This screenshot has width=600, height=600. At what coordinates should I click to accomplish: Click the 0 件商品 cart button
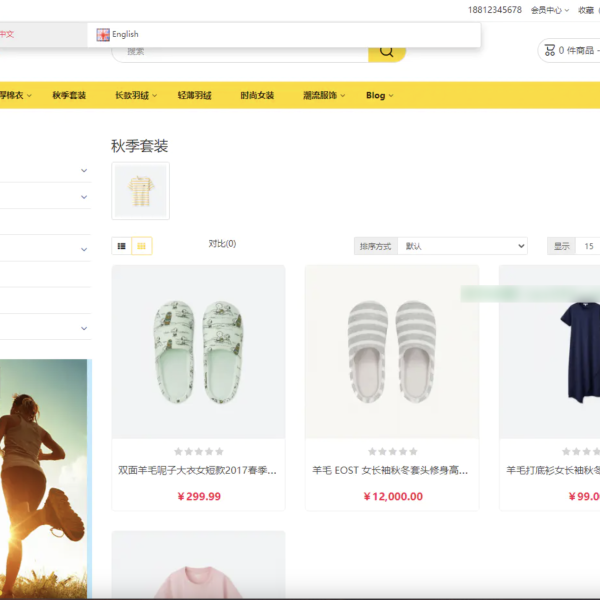[570, 50]
